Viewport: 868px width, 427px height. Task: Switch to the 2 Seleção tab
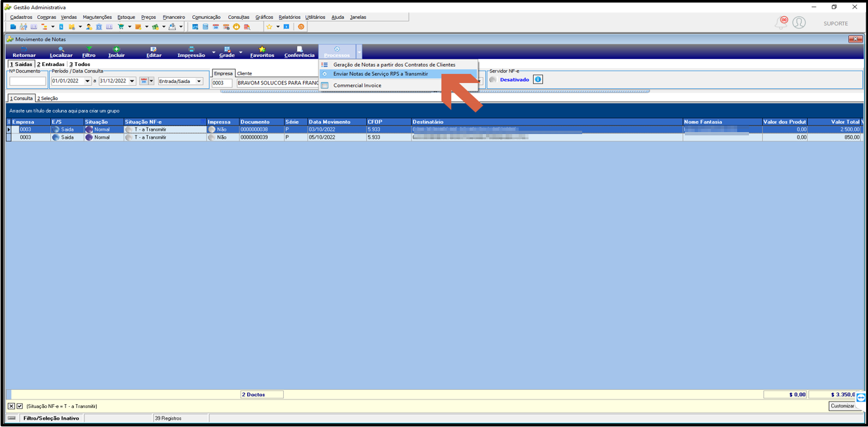(x=47, y=98)
